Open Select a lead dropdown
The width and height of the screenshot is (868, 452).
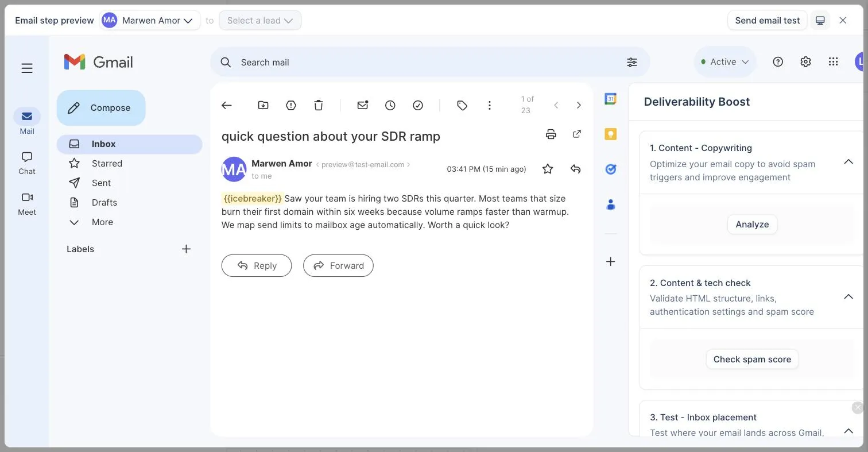pos(260,20)
